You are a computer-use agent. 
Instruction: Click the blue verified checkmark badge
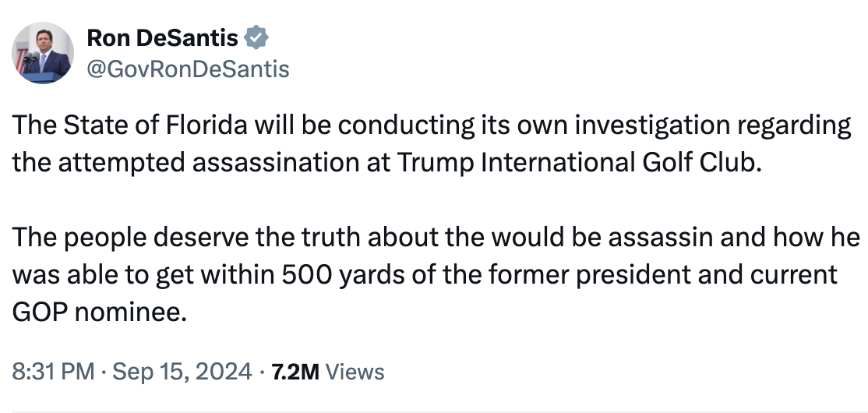[x=256, y=37]
